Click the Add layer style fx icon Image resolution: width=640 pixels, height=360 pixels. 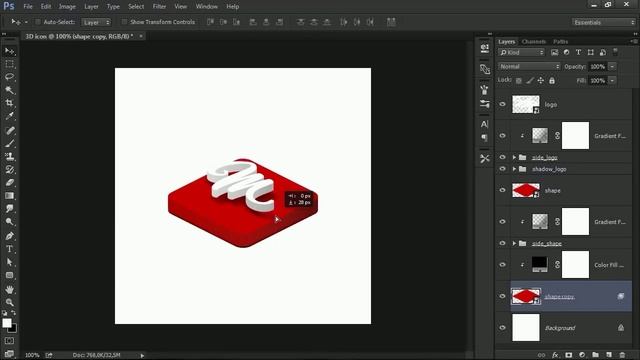pos(555,355)
